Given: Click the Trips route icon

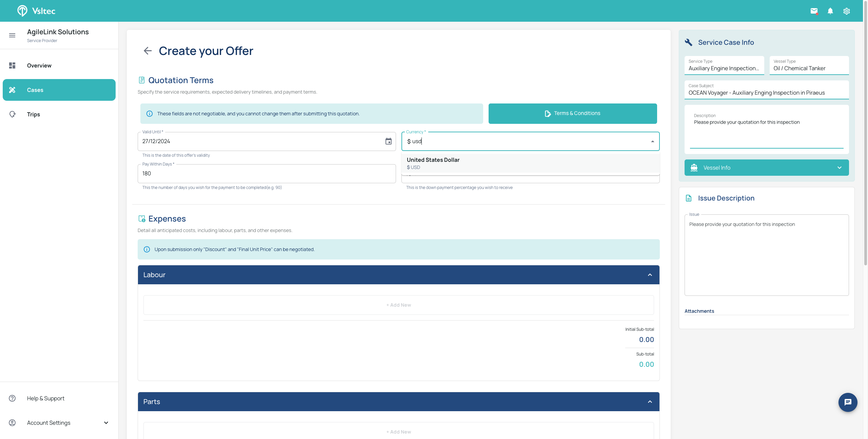Looking at the screenshot, I should coord(12,114).
